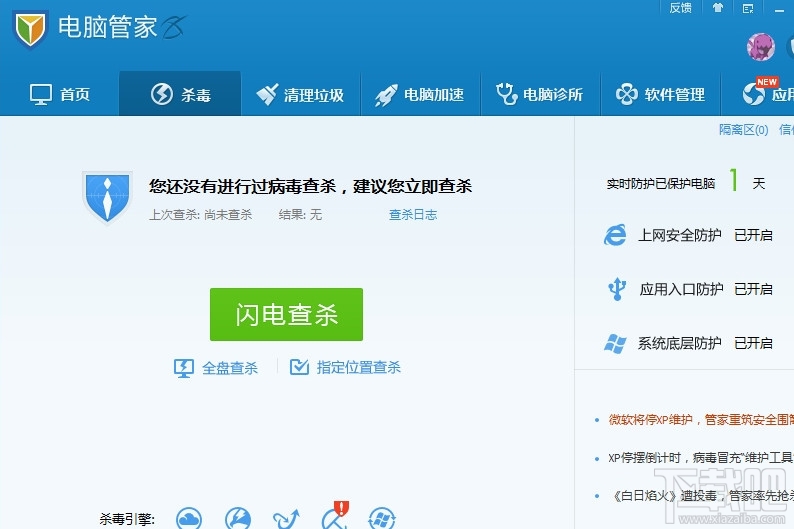The image size is (794, 529).
Task: Open the 查杀日志 scan log
Action: pos(413,215)
